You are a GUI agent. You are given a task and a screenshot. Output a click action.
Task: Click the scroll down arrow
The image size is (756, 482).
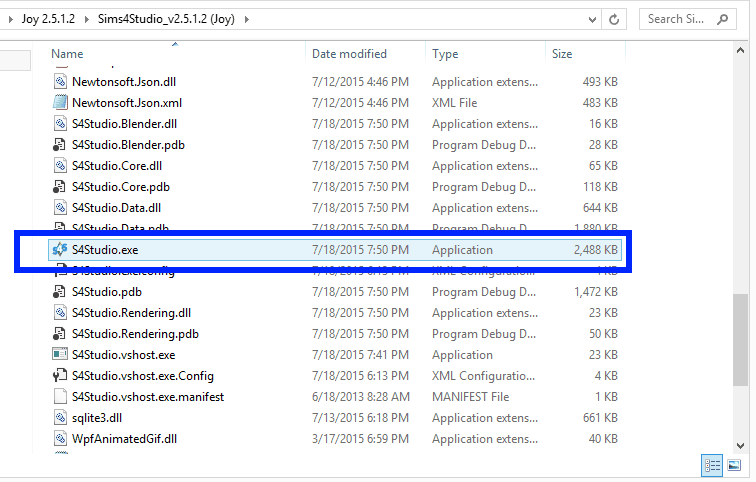click(740, 446)
